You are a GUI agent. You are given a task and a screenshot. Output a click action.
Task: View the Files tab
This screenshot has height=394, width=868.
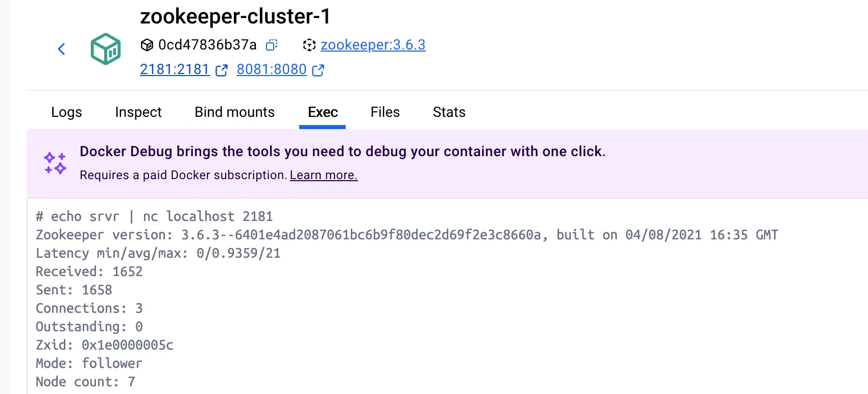click(385, 112)
